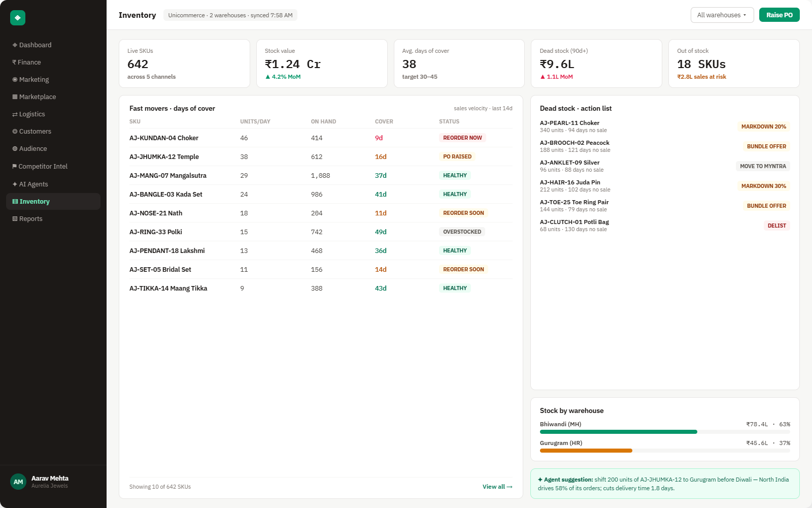The width and height of the screenshot is (812, 508).
Task: Go to the Finance section
Action: click(53, 62)
